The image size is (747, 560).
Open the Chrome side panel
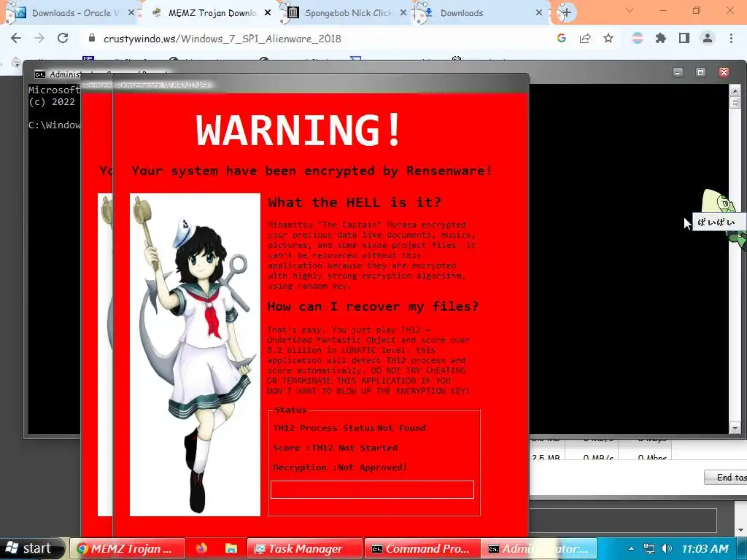click(684, 39)
